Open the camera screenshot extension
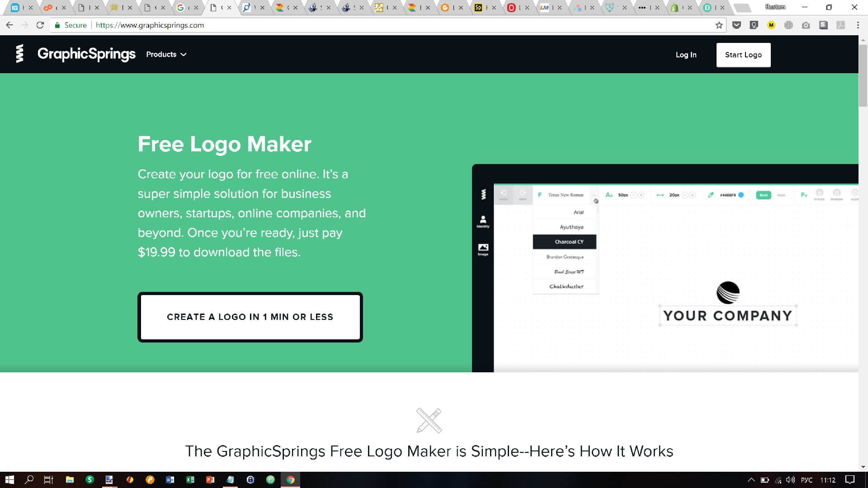This screenshot has width=868, height=488. coord(806,25)
